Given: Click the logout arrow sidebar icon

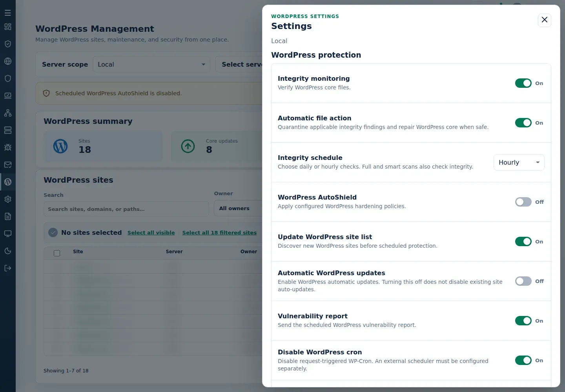Looking at the screenshot, I should pyautogui.click(x=8, y=268).
